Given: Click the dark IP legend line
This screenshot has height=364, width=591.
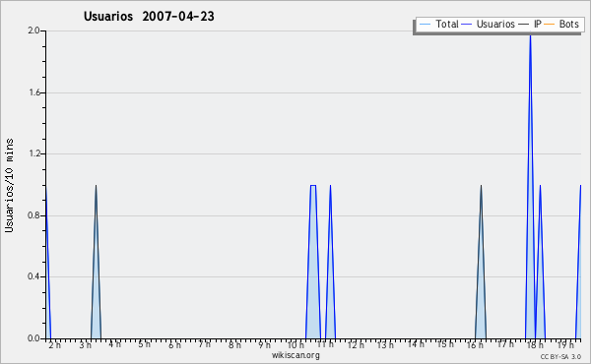Looking at the screenshot, I should 524,25.
